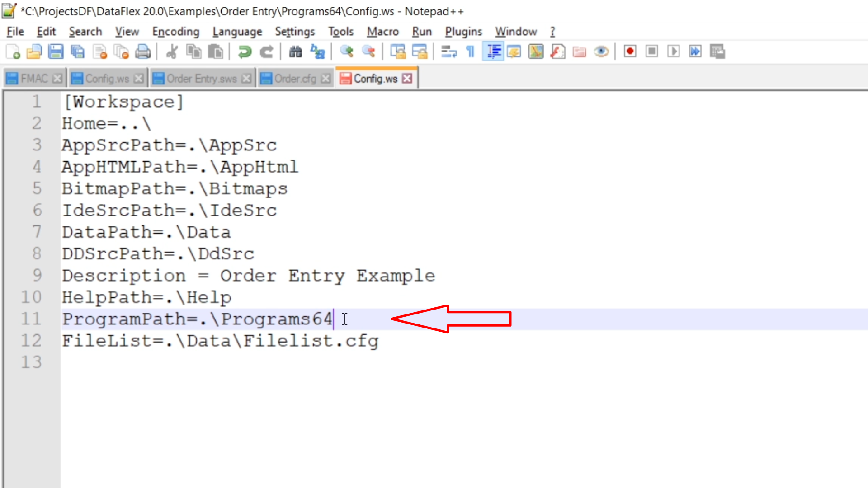Close the active Config.ws tab

tap(407, 79)
